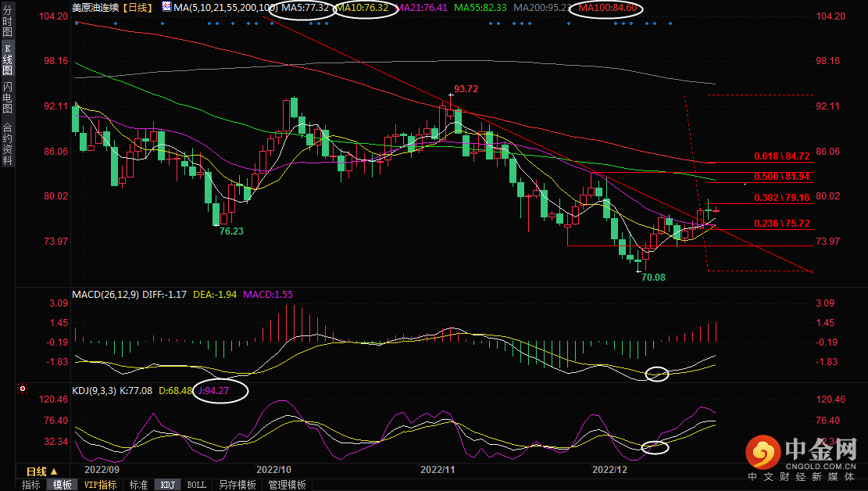Click the red sun marker beside KDJ
Viewport: 868px width, 491px height.
(x=23, y=388)
